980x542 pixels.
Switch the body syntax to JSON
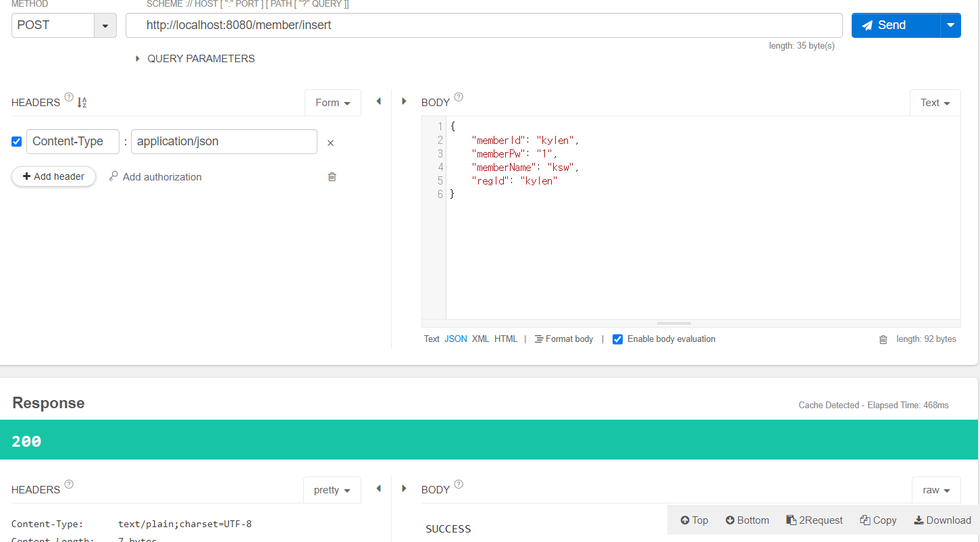456,339
